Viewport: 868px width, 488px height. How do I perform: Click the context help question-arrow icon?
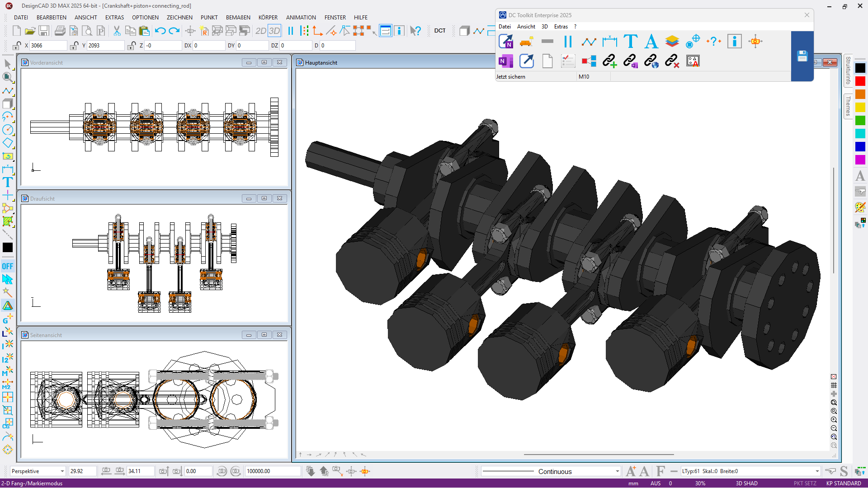click(x=415, y=31)
